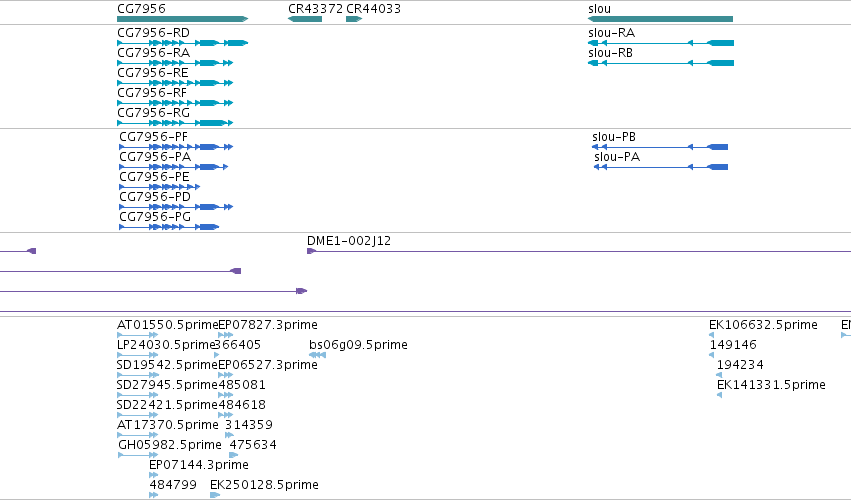
Task: Click the 366405 EST arrow glyph
Action: 217,356
